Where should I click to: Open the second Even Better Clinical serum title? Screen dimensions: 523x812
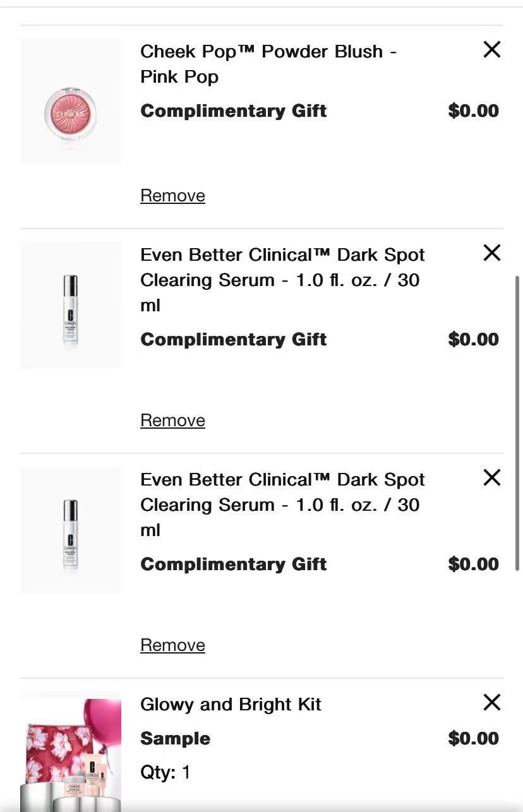pos(282,505)
